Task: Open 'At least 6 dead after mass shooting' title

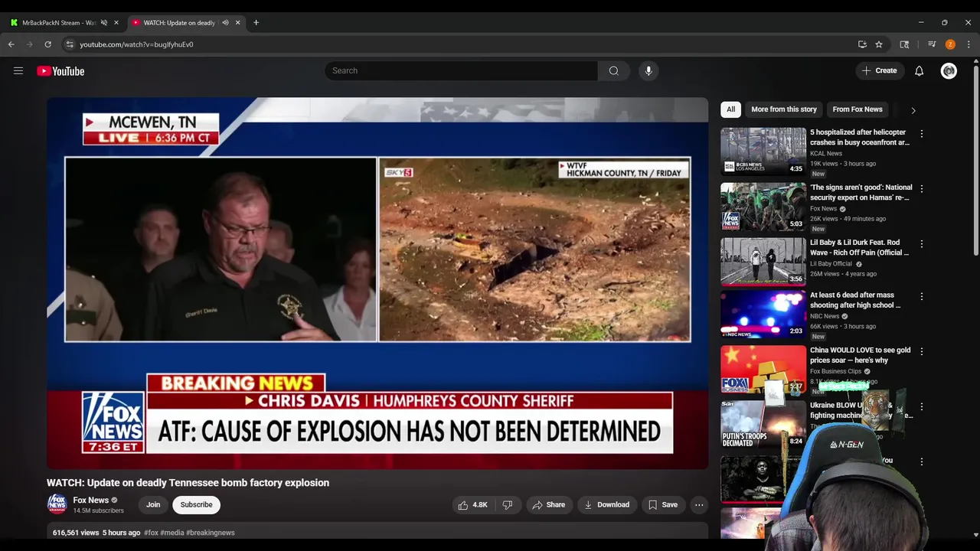Action: 855,300
